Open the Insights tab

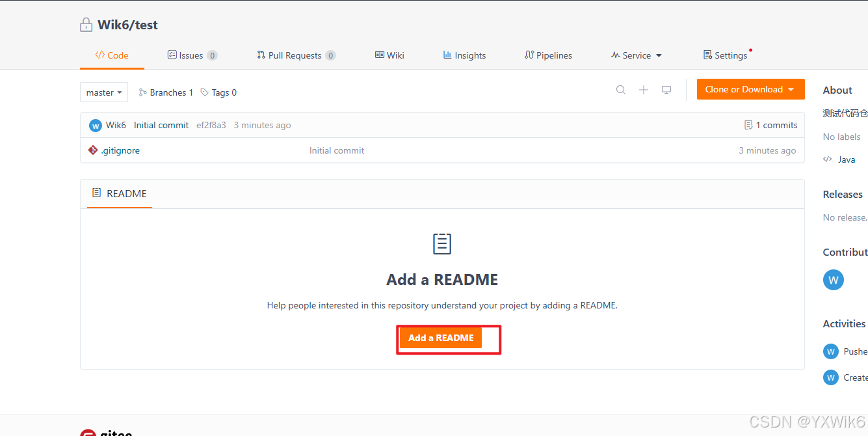465,55
